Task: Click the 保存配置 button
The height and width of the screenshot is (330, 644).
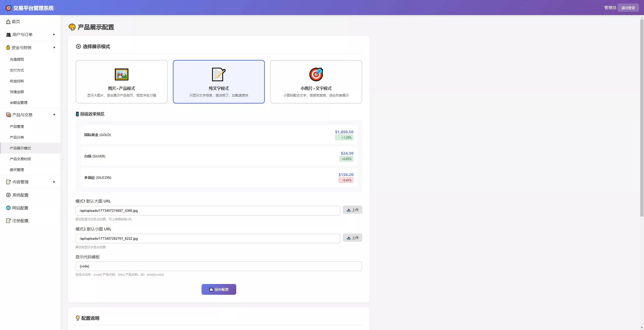Action: tap(219, 290)
